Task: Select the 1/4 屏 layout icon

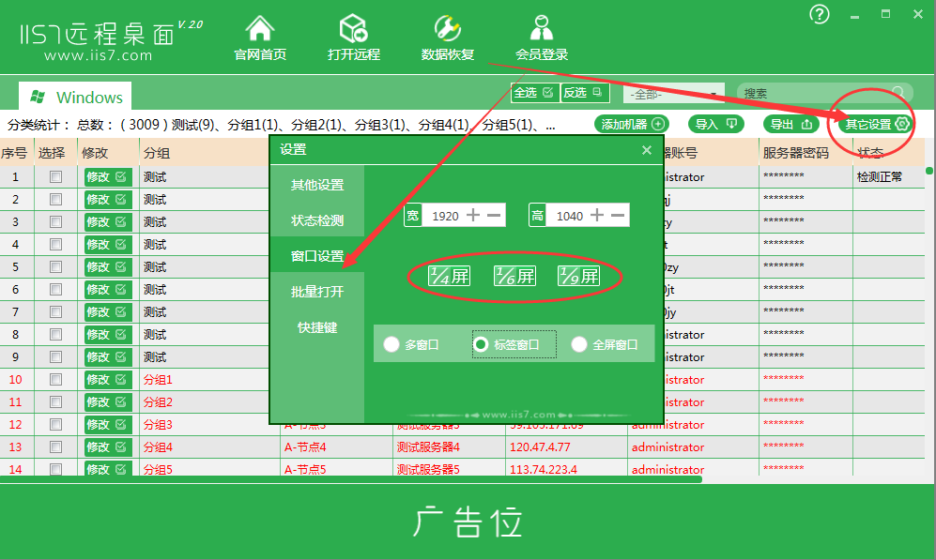Action: tap(449, 276)
